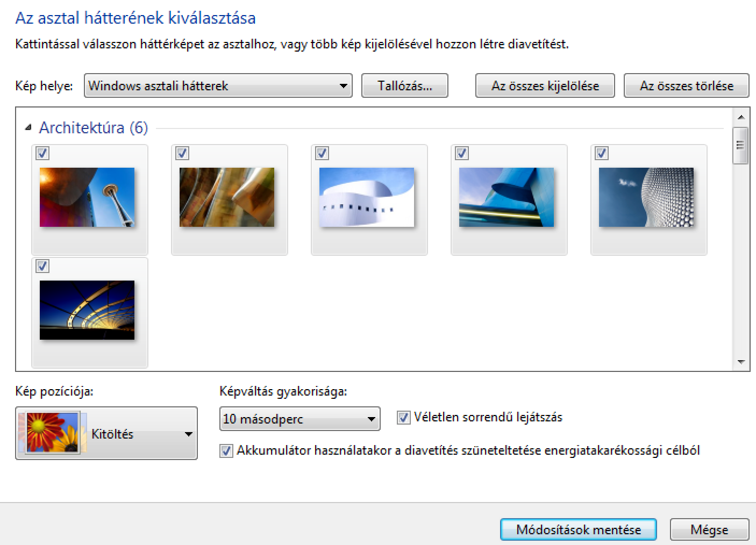Open the Képváltás gyakorisága 10 másodperc dropdown
756x545 pixels.
point(299,419)
